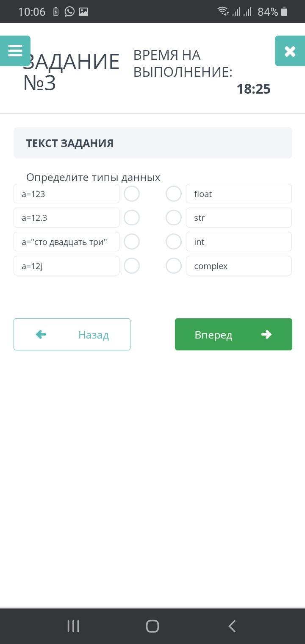Select radio button for str
The width and height of the screenshot is (305, 644).
[x=174, y=218]
